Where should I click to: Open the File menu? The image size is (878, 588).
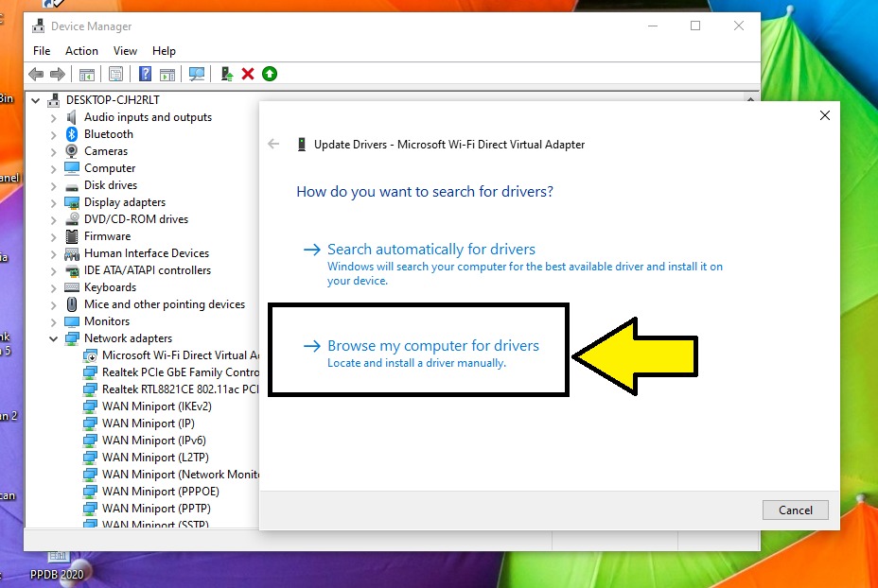(42, 51)
